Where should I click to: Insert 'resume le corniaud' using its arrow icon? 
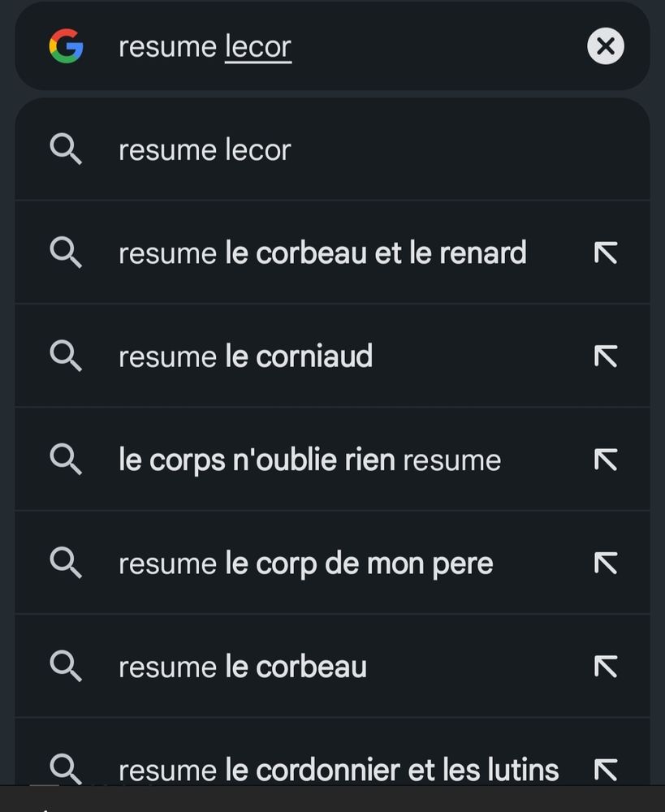[606, 356]
